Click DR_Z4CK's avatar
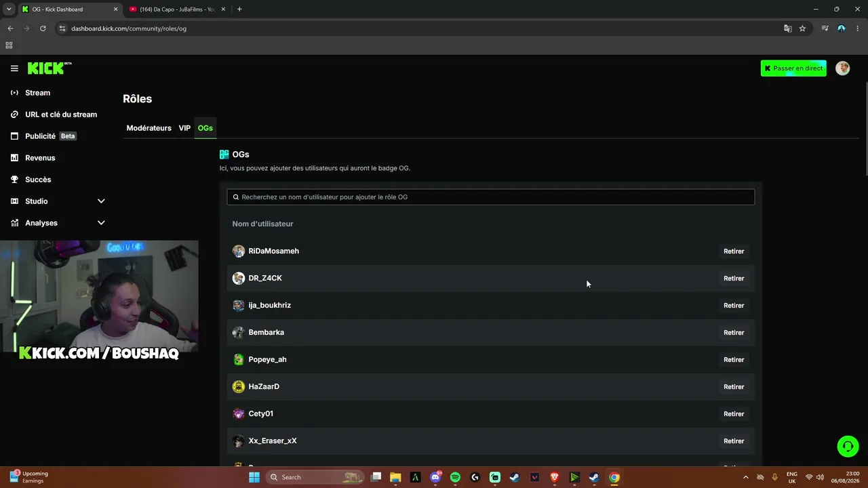Screen dimensions: 868x488 point(239,279)
